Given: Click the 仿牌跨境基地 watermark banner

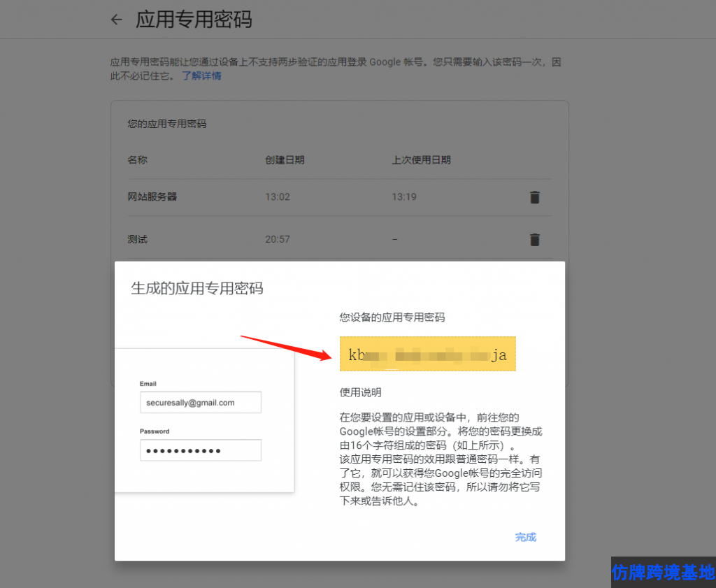Looking at the screenshot, I should (x=663, y=572).
